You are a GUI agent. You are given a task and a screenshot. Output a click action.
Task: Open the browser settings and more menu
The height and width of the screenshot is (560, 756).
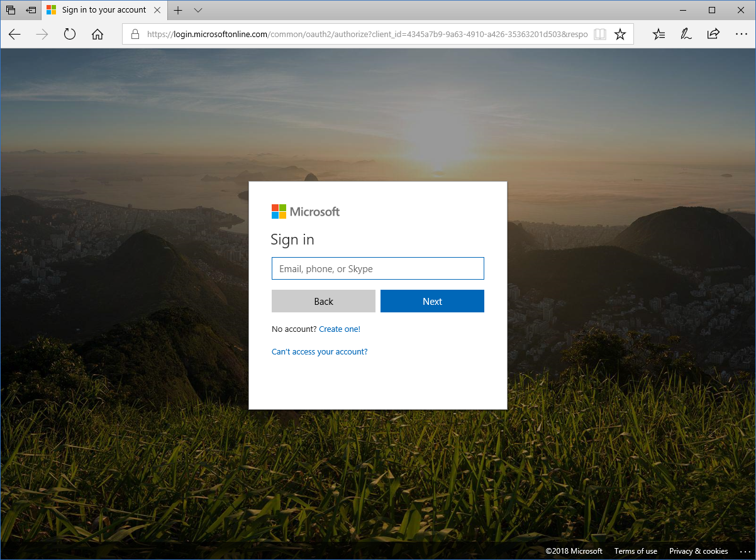pos(740,34)
